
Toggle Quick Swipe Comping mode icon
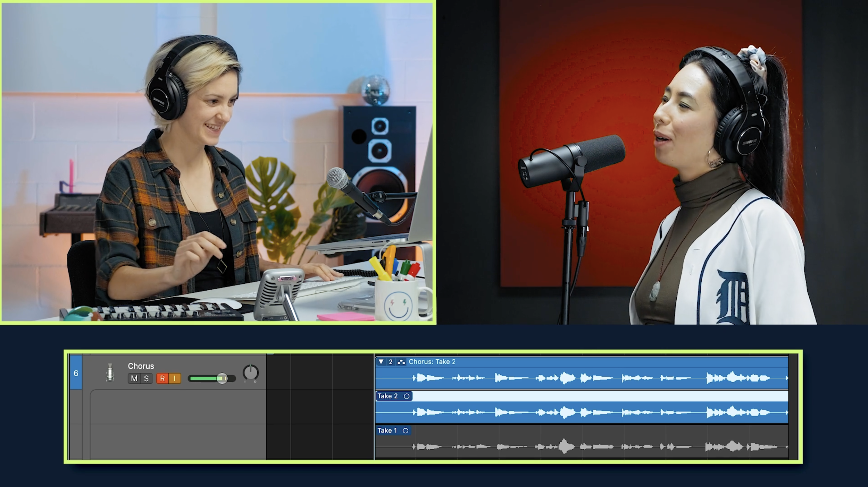coord(401,362)
